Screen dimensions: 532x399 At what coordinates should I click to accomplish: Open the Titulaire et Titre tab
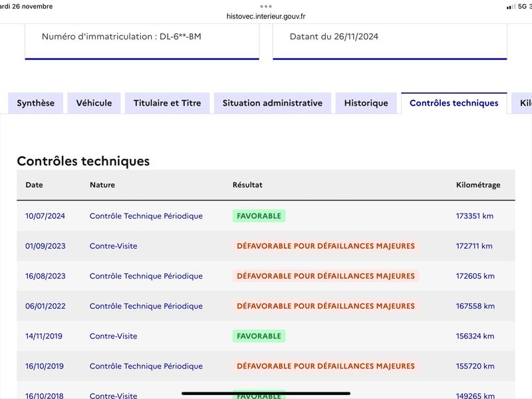pyautogui.click(x=168, y=103)
